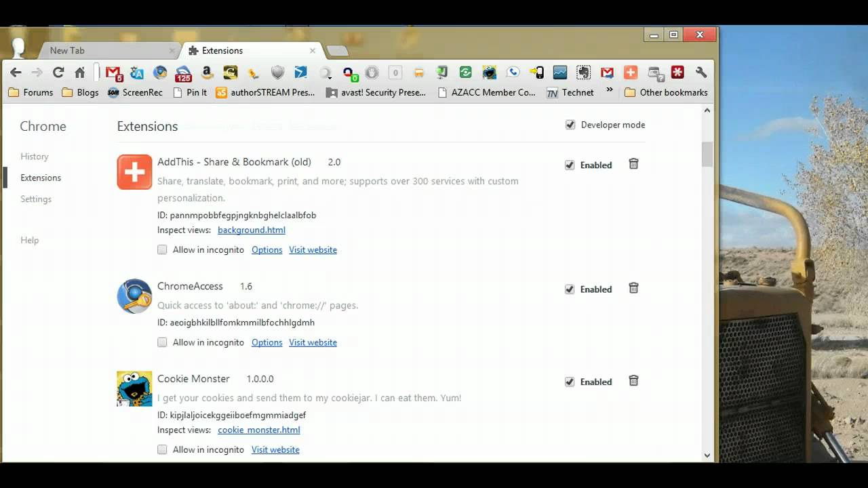Go to the Home page icon

click(x=79, y=73)
